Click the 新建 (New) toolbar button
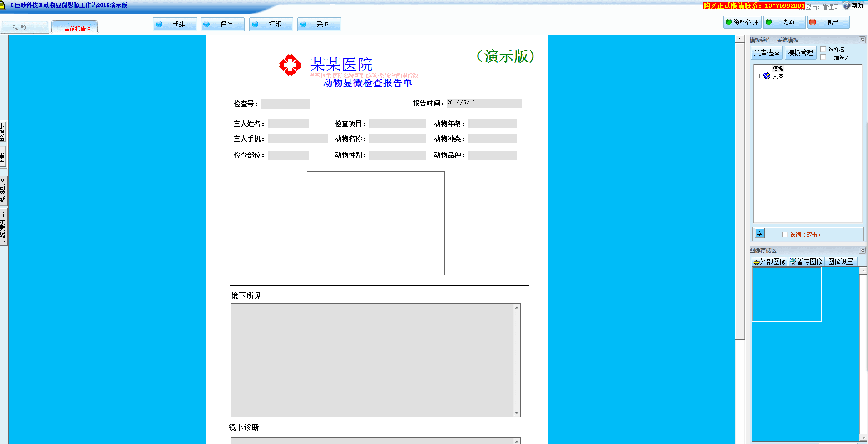This screenshot has width=868, height=444. click(175, 24)
